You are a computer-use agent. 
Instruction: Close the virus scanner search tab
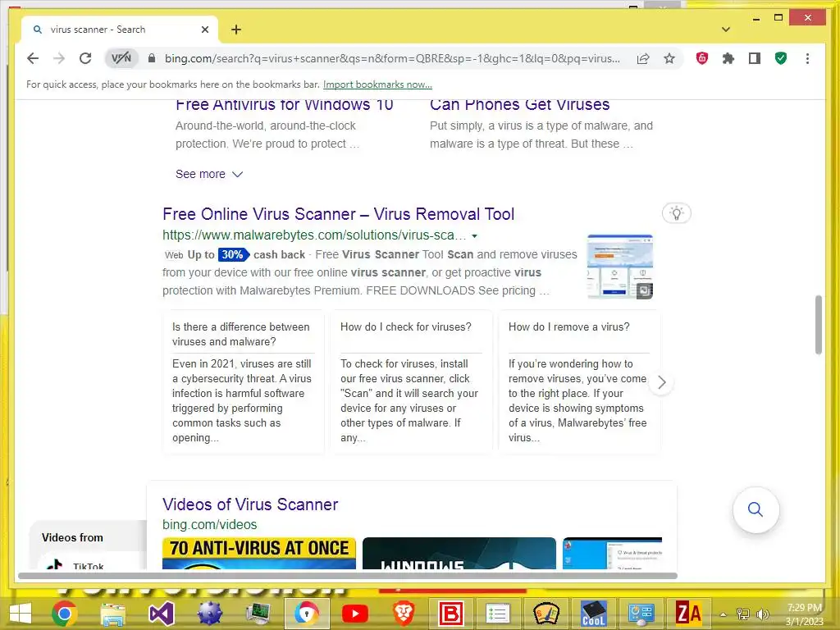coord(204,30)
